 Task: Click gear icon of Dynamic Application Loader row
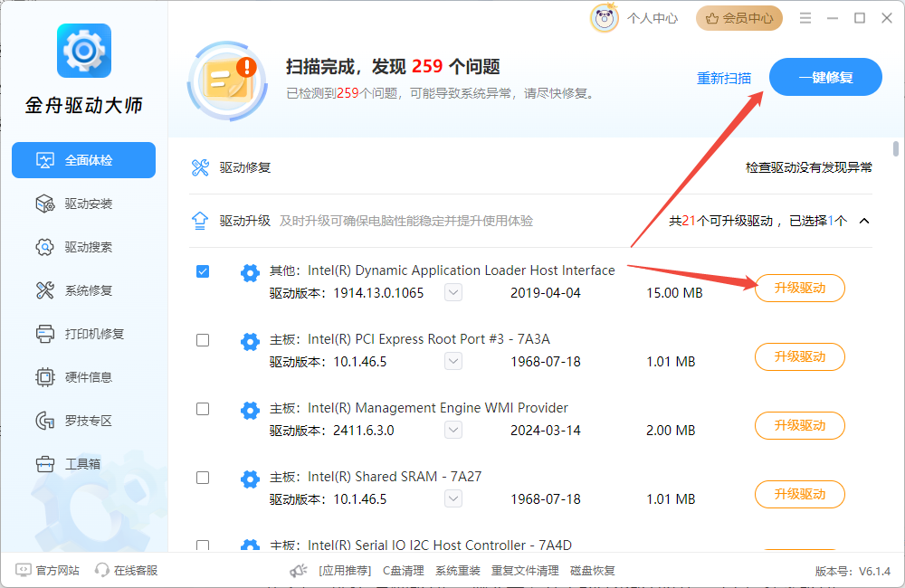(250, 273)
